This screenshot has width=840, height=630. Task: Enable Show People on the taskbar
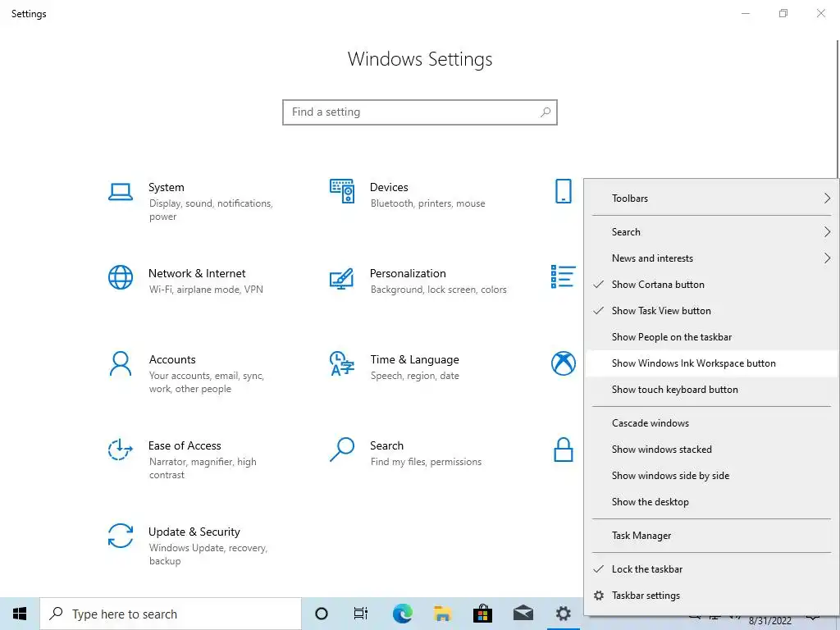pyautogui.click(x=711, y=337)
